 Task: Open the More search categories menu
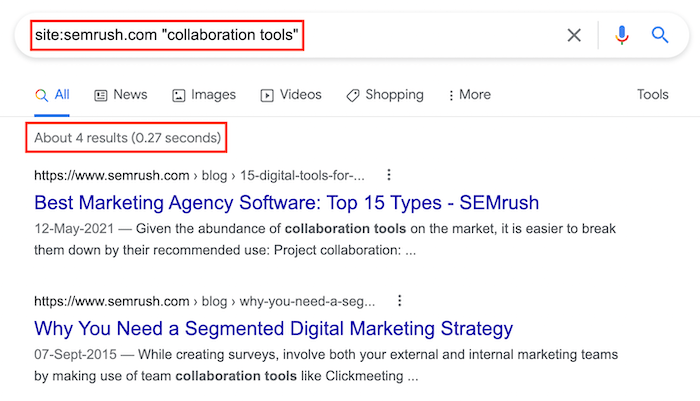[469, 95]
